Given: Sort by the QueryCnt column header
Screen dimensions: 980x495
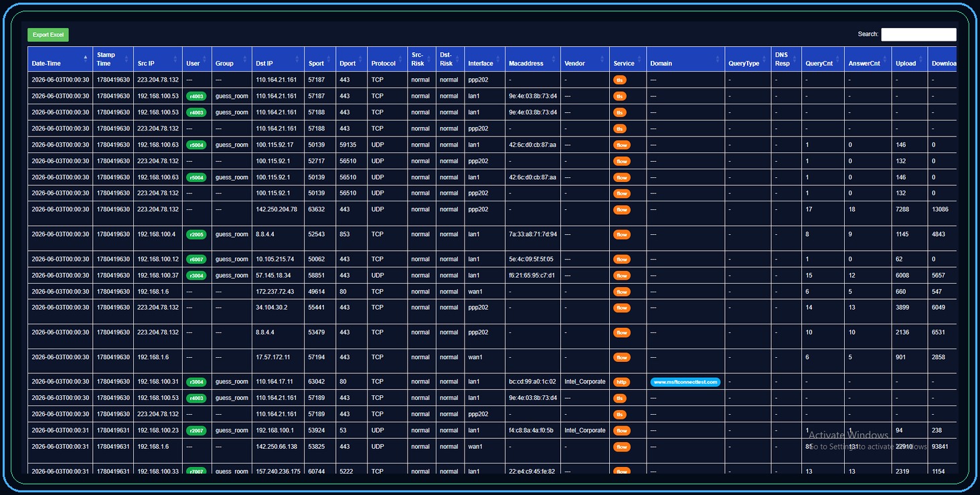Looking at the screenshot, I should [x=823, y=59].
